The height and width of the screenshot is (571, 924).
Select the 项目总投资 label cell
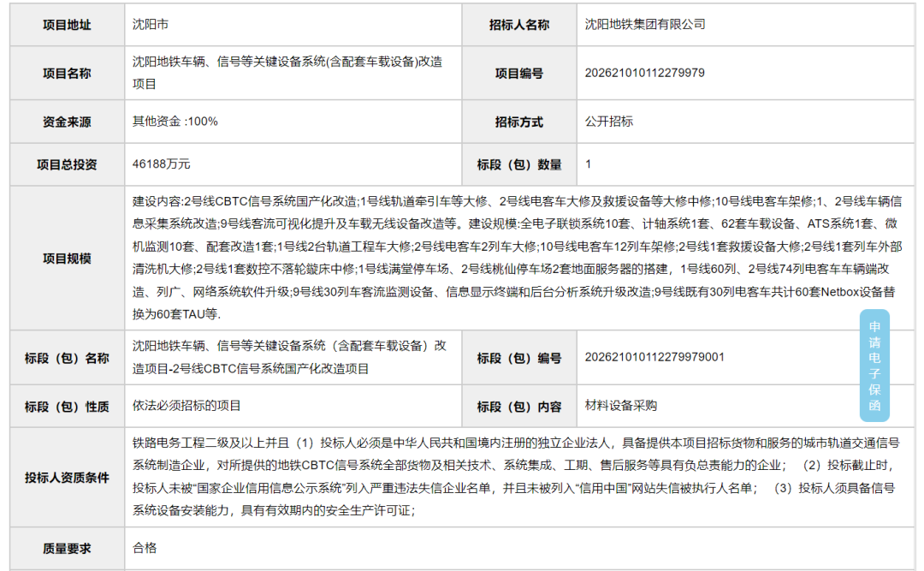[x=68, y=164]
